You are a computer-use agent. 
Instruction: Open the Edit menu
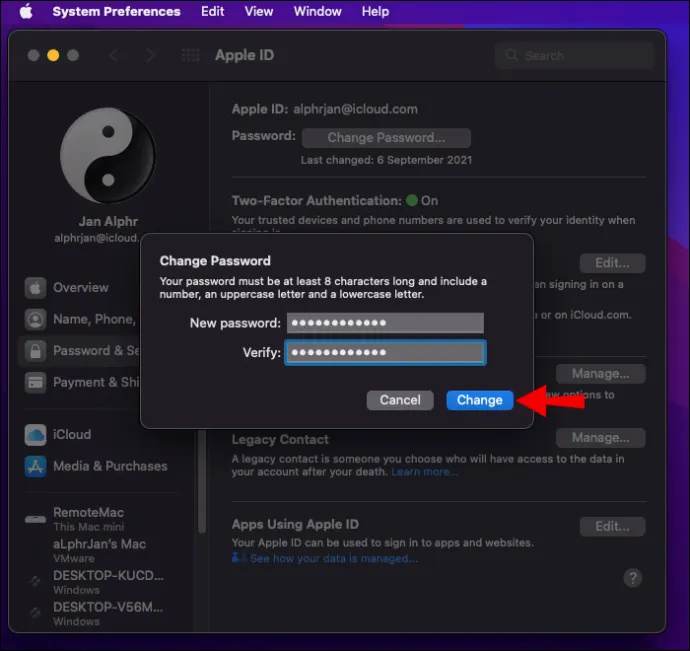[213, 11]
